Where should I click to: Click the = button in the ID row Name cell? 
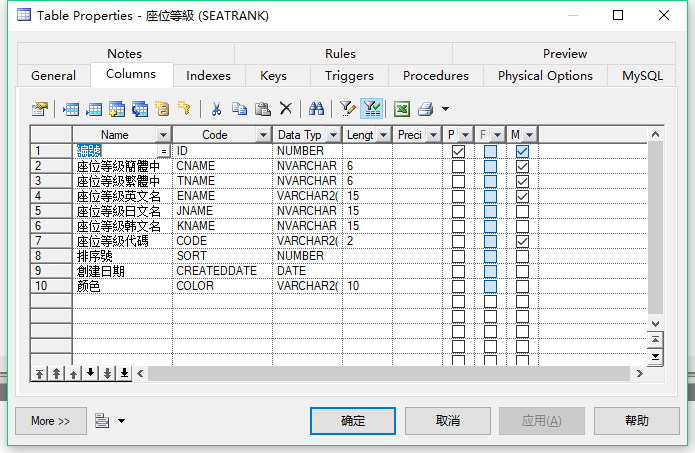coord(164,152)
